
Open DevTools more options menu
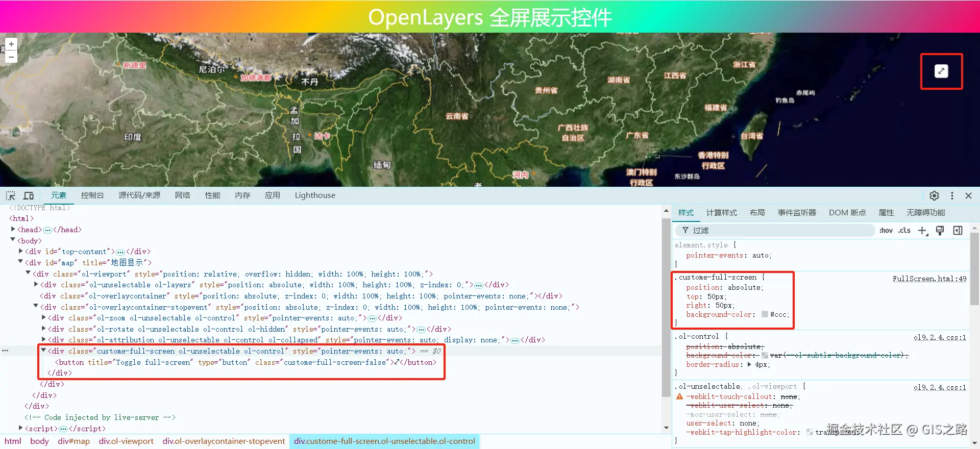coord(952,195)
